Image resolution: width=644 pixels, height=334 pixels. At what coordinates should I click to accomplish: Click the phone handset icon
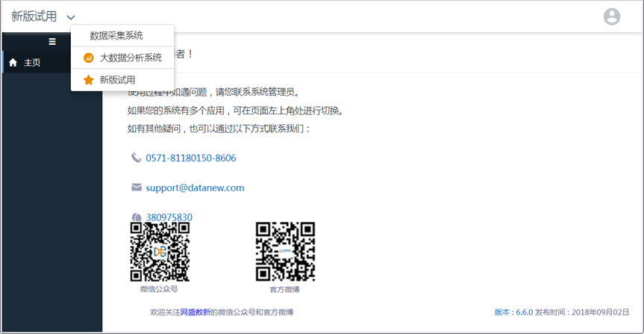136,158
